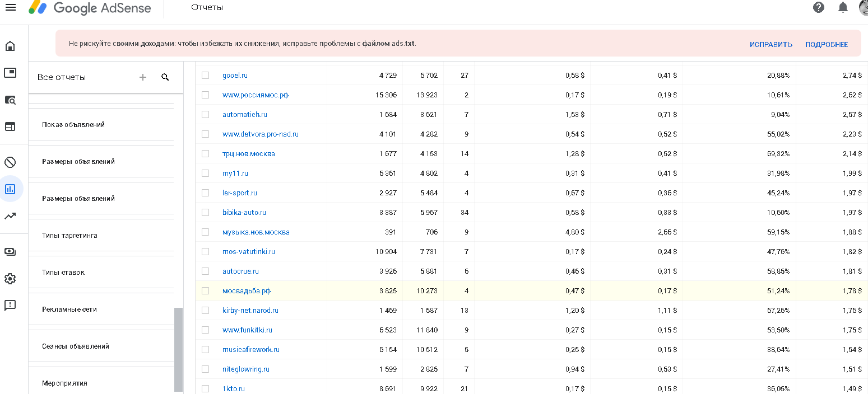Select the automatich.ru row checkbox
Screen dimensions: 868x394
(x=205, y=114)
